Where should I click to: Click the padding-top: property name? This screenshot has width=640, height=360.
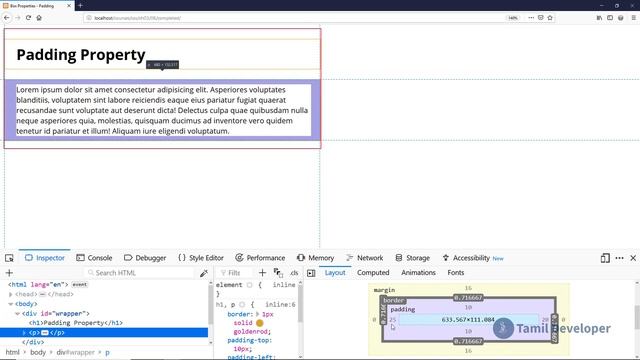pyautogui.click(x=249, y=340)
